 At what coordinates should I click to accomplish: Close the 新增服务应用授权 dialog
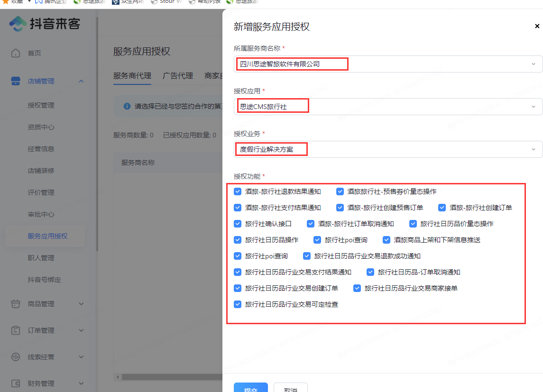pos(537,27)
